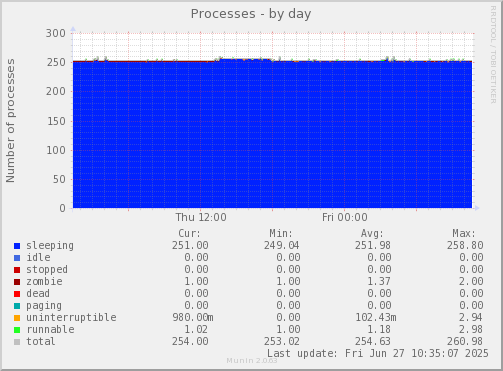Viewport: 503px width, 371px height.
Task: Click the sleeping blue legend swatch
Action: click(x=17, y=246)
